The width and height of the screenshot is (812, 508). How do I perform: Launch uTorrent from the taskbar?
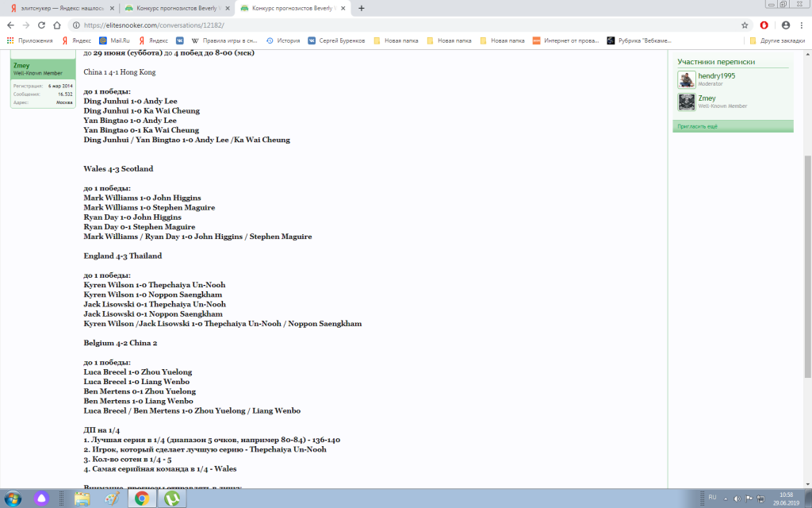tap(170, 498)
